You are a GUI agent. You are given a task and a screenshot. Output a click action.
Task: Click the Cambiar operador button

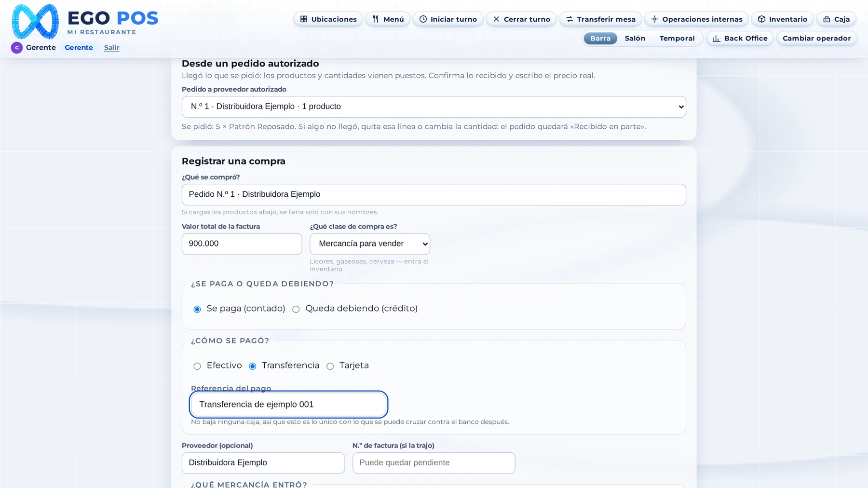(x=816, y=39)
